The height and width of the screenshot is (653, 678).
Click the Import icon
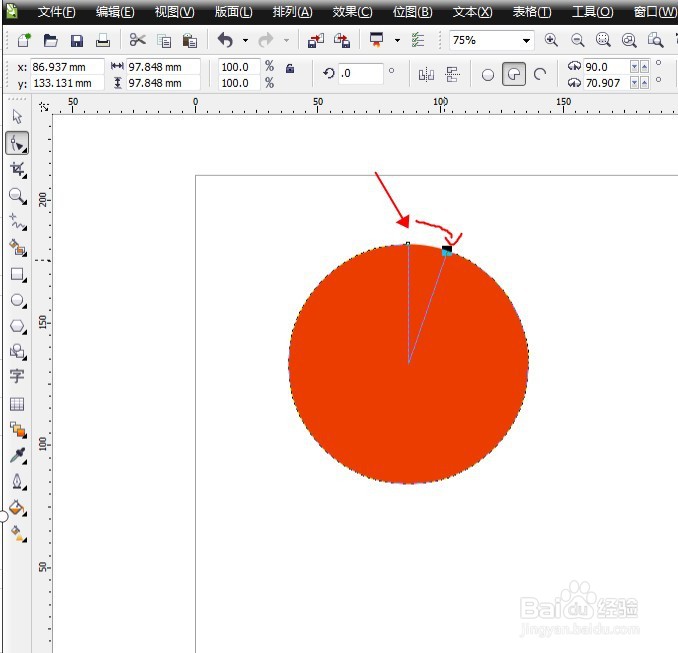(316, 41)
